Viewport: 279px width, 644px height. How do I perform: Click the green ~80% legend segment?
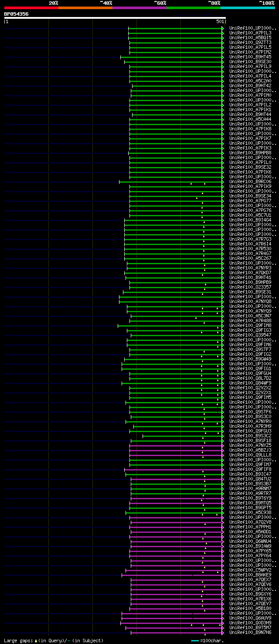(193, 8)
